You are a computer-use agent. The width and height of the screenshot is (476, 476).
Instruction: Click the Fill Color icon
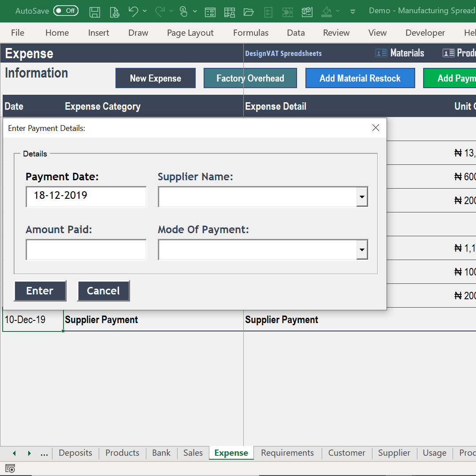coord(326,12)
